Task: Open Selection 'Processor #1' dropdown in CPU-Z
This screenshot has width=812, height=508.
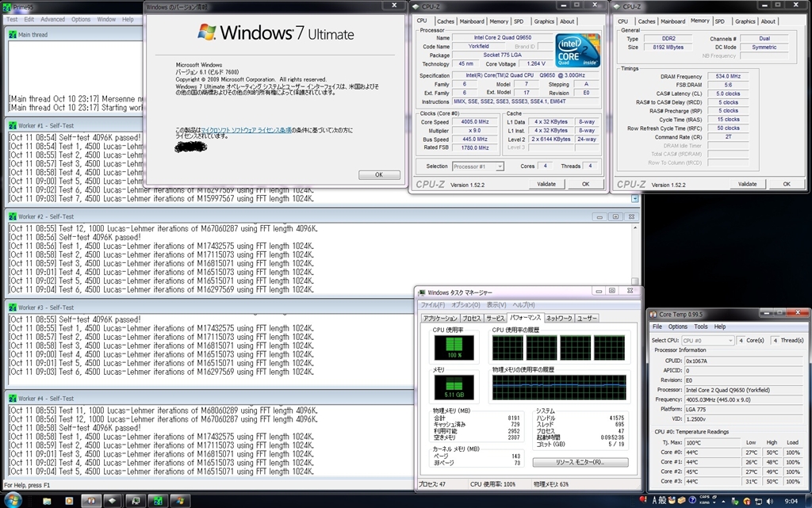Action: pos(477,166)
